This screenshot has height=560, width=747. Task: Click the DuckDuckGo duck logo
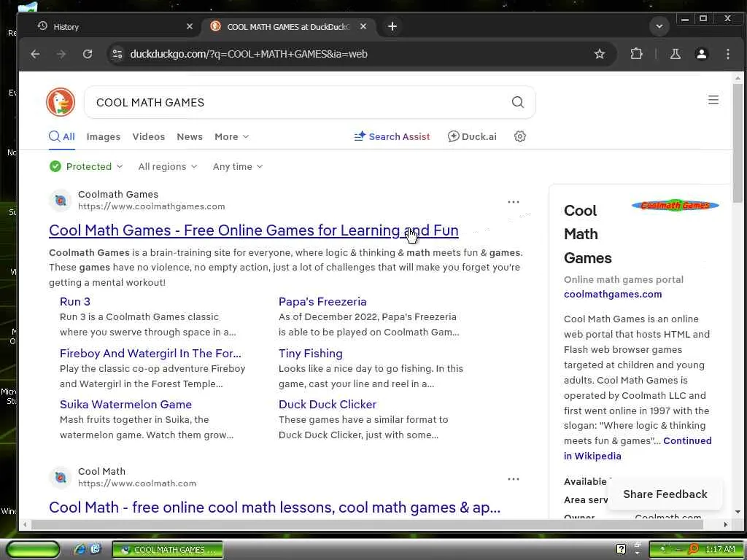(x=61, y=102)
